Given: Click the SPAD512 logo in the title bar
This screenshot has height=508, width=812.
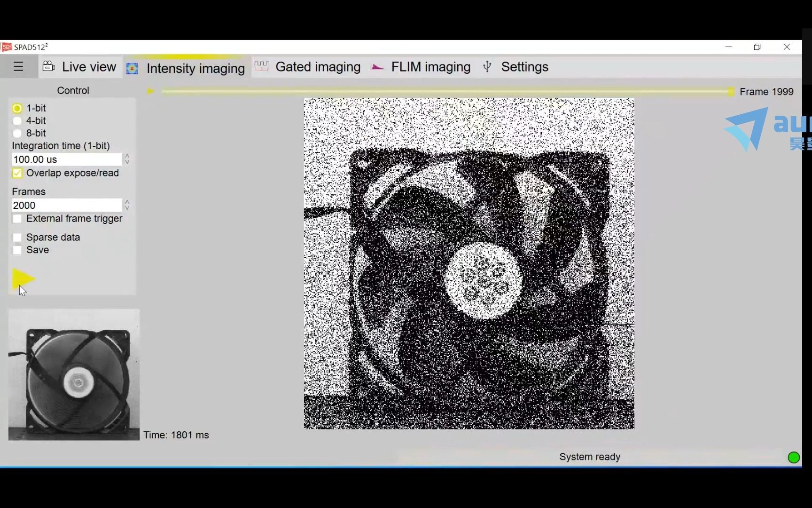Looking at the screenshot, I should [x=6, y=47].
